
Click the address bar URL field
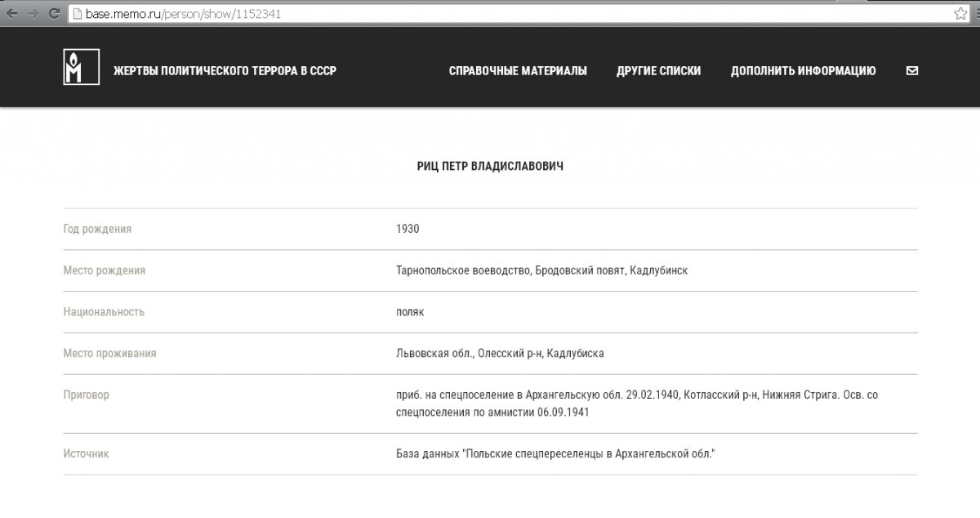[490, 14]
